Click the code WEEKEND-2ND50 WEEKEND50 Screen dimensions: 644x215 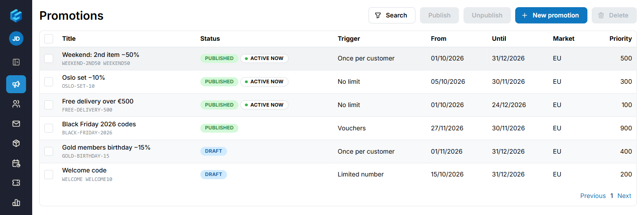point(96,64)
